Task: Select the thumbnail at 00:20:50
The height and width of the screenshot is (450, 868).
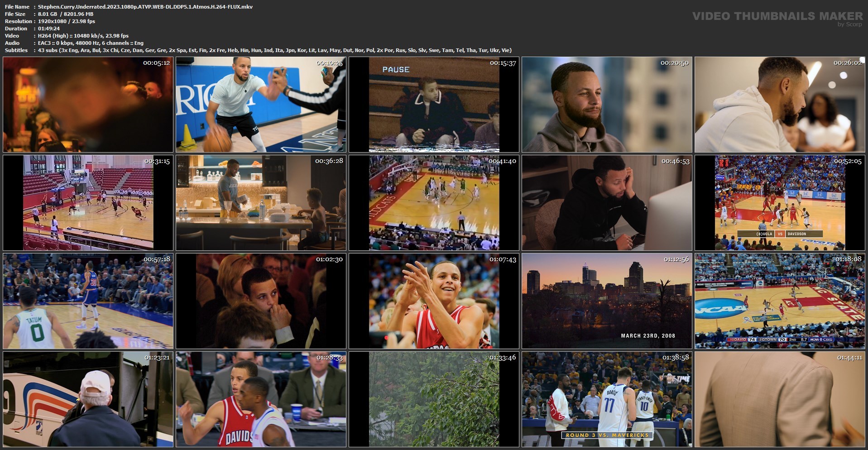Action: [x=607, y=105]
